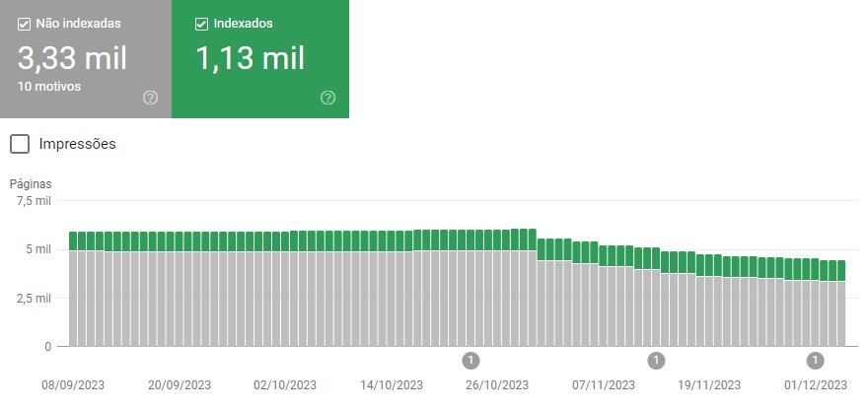Viewport: 868px width, 410px height.
Task: Select the green Indexados card
Action: pyautogui.click(x=260, y=59)
